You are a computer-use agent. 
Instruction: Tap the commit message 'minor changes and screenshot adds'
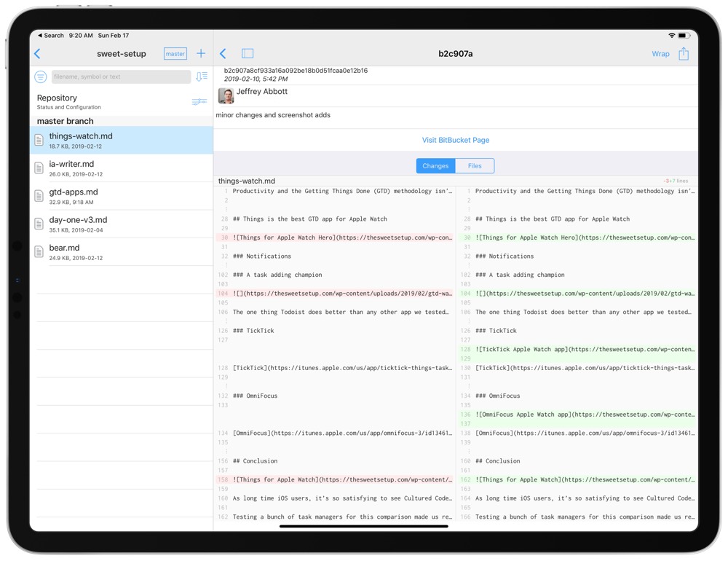[x=273, y=115]
